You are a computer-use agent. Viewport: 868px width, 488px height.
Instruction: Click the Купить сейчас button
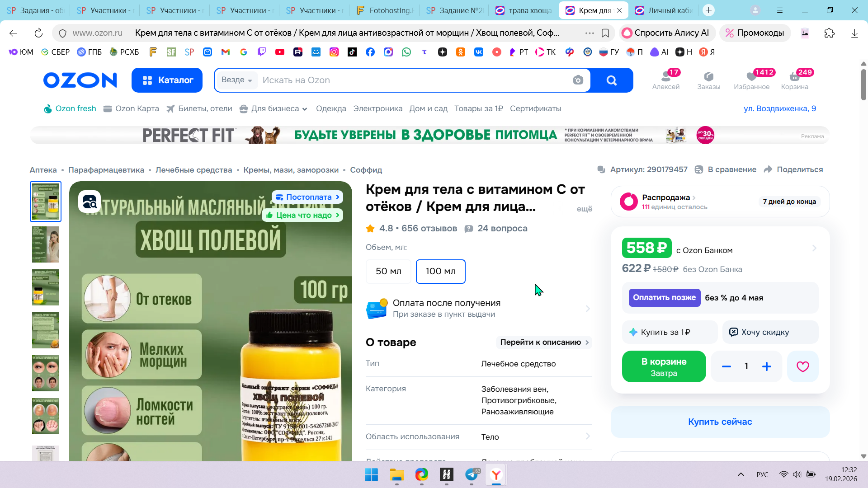(720, 422)
